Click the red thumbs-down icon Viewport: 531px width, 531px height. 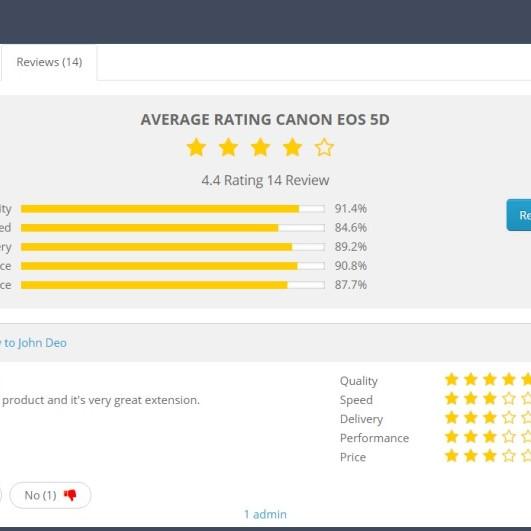pyautogui.click(x=70, y=495)
